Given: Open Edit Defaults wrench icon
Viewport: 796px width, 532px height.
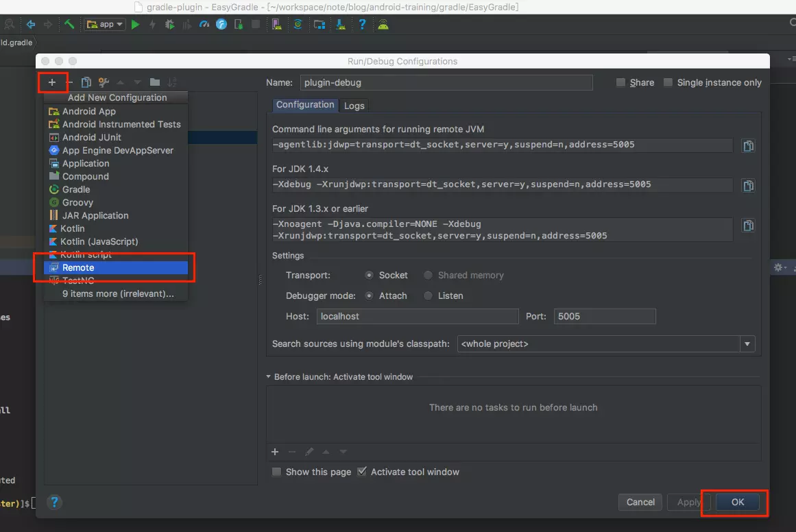Looking at the screenshot, I should (x=104, y=82).
